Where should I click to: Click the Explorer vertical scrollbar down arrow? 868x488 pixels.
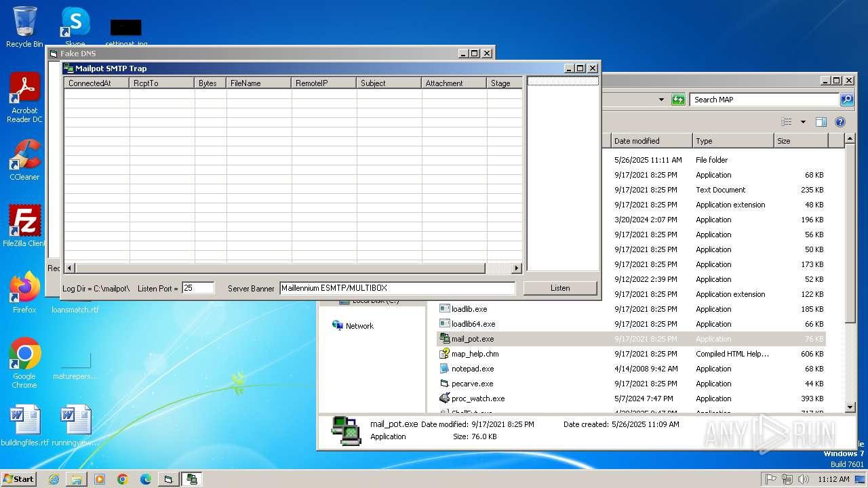(851, 407)
